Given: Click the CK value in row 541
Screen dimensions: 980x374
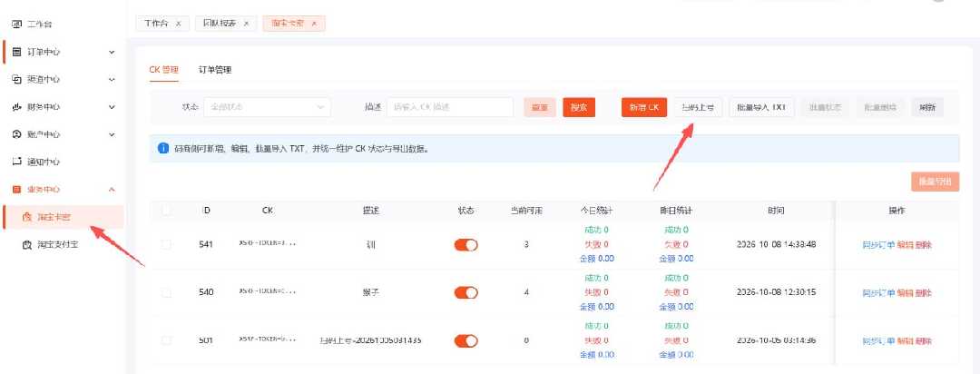Looking at the screenshot, I should pyautogui.click(x=267, y=242).
